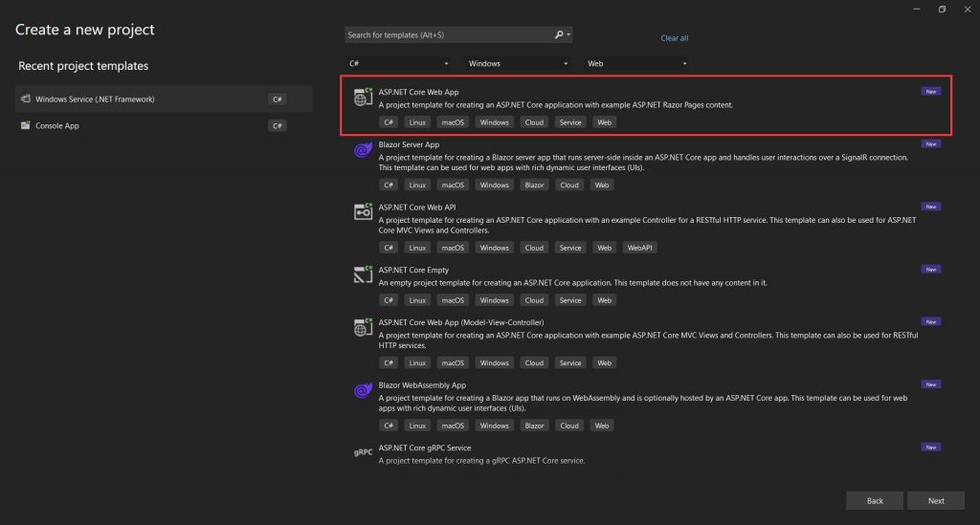Focus the Search for templates field
Viewport: 980px width, 525px height.
(448, 35)
